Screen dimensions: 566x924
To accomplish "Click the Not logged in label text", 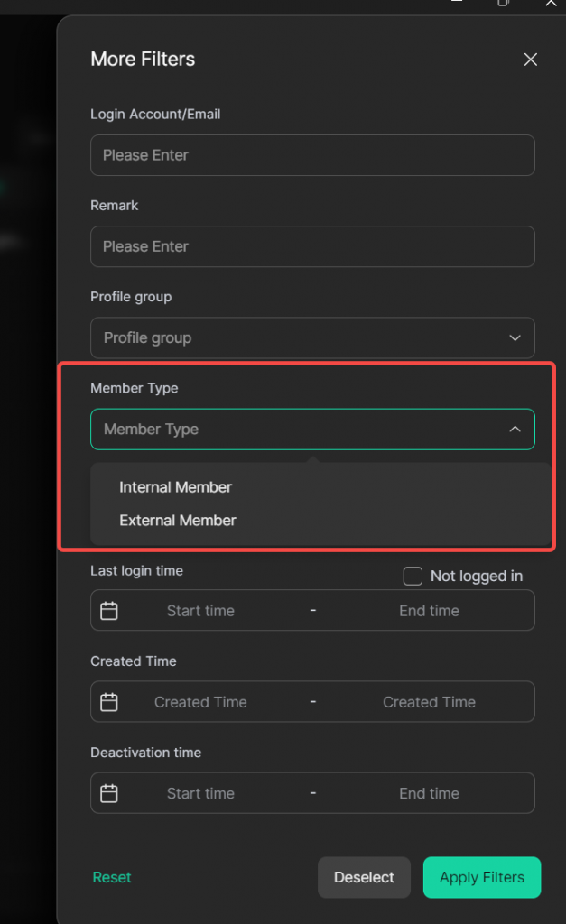I will point(477,576).
